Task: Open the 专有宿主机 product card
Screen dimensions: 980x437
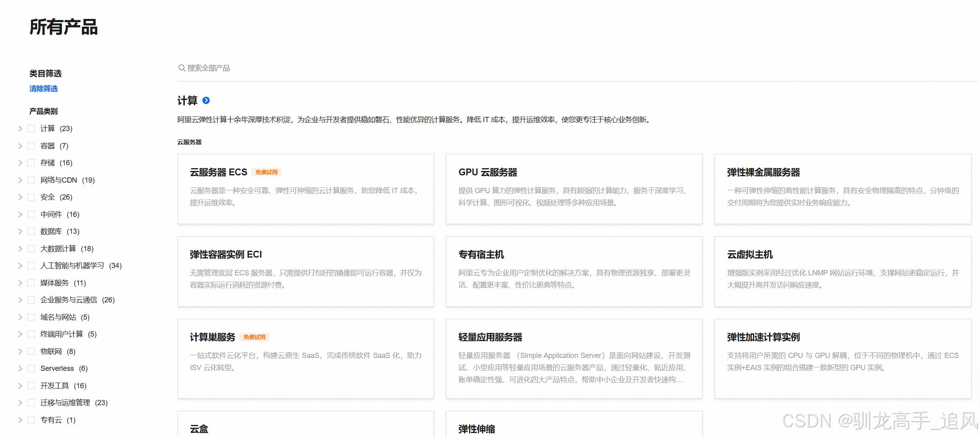Action: tap(574, 271)
